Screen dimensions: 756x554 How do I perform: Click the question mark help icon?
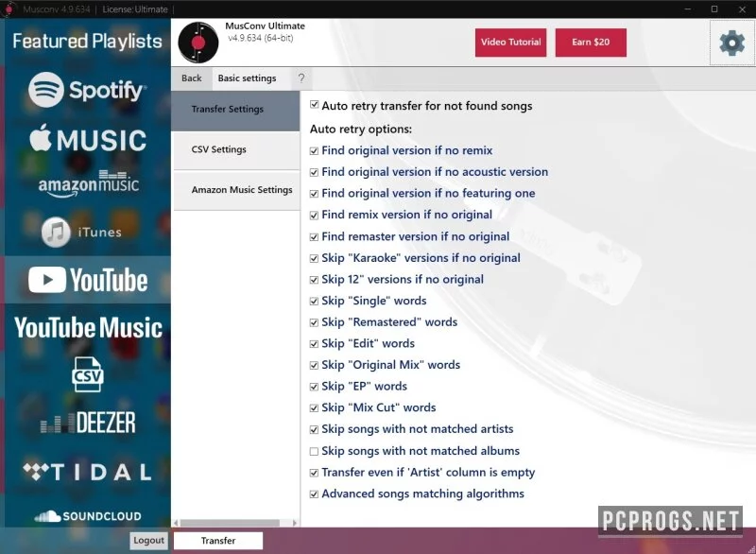click(x=301, y=78)
